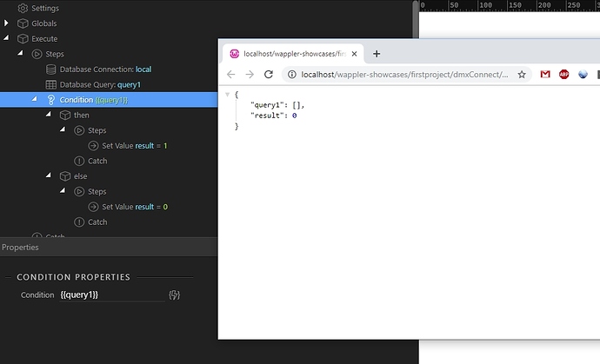Click the Condition input field with {{query1}}
The image size is (600, 364).
(112, 295)
